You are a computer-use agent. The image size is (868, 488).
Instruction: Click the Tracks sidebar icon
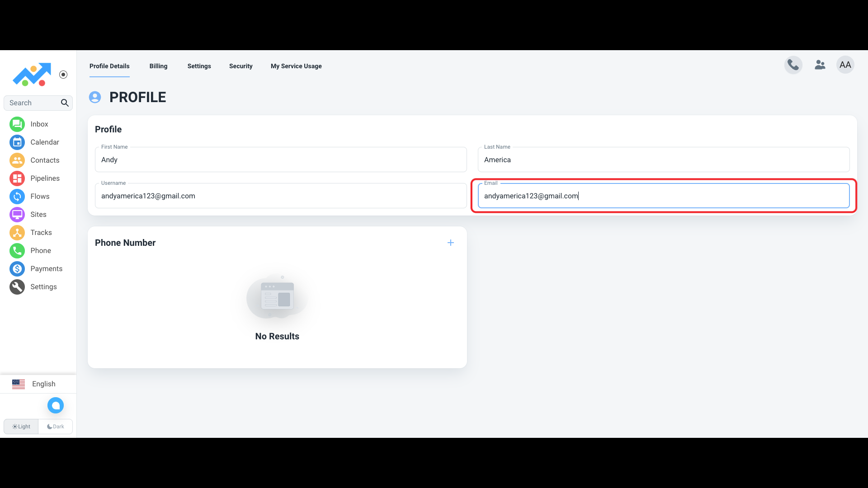[x=17, y=233]
